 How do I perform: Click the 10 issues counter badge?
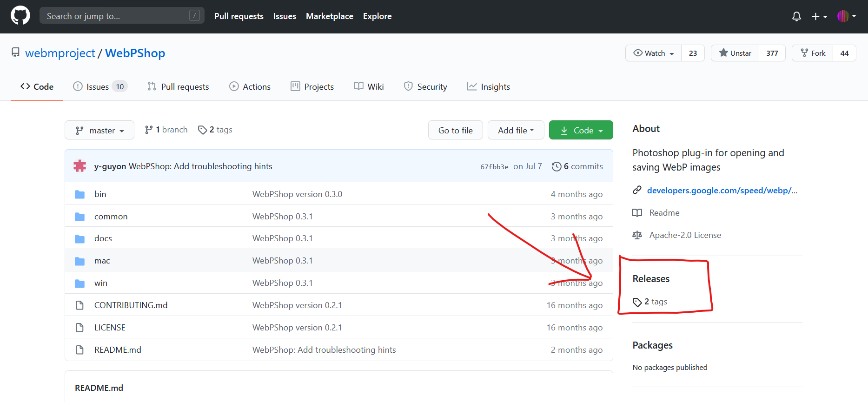click(120, 87)
